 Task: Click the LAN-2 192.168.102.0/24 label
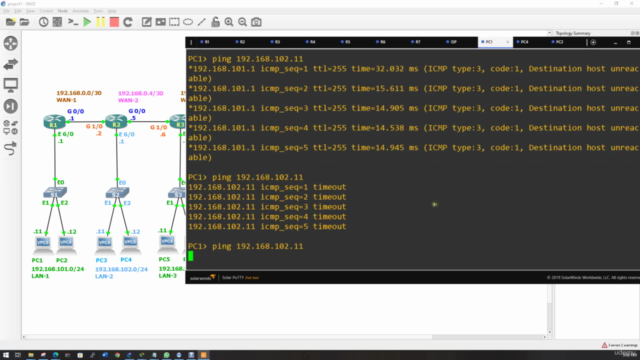point(121,273)
